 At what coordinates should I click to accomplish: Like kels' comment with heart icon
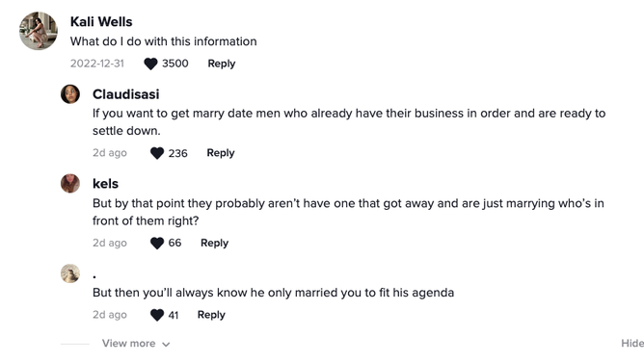(157, 244)
